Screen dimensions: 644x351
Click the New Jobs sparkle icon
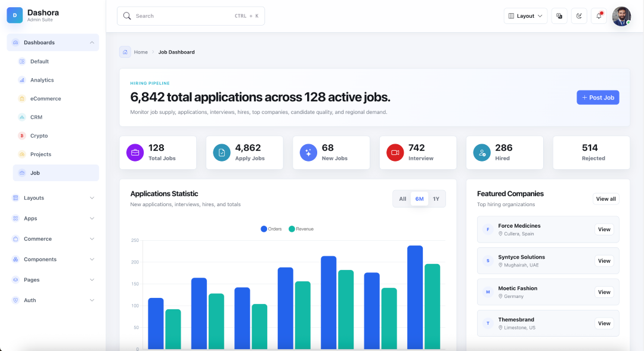click(308, 153)
